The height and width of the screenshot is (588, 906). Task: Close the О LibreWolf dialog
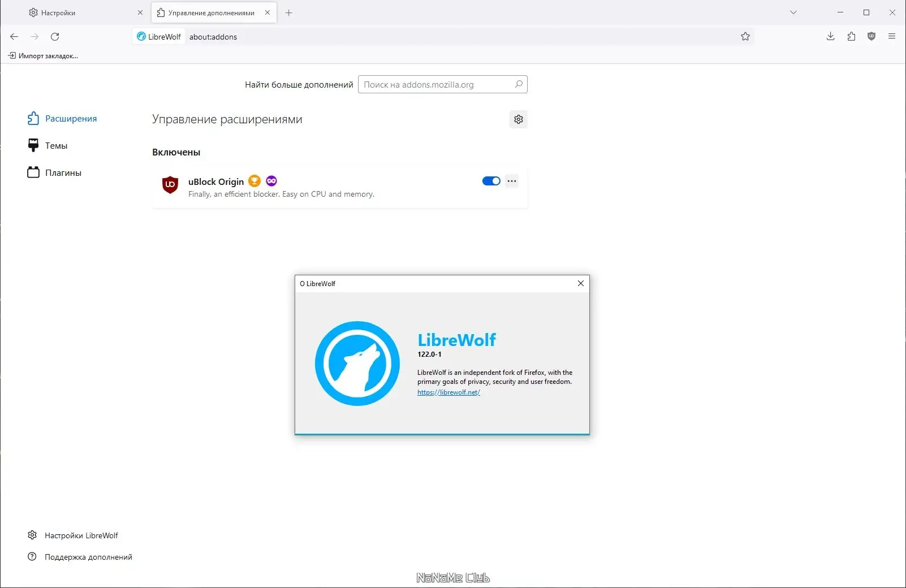[581, 284]
